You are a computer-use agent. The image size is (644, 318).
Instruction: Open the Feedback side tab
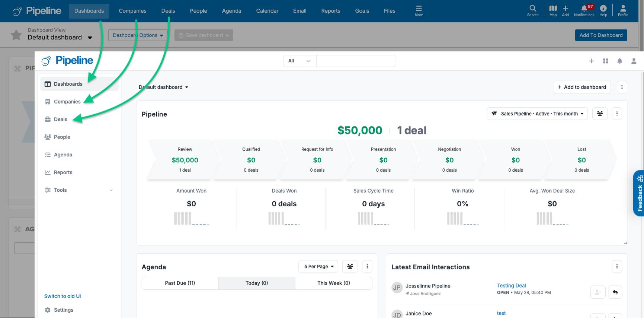[639, 193]
